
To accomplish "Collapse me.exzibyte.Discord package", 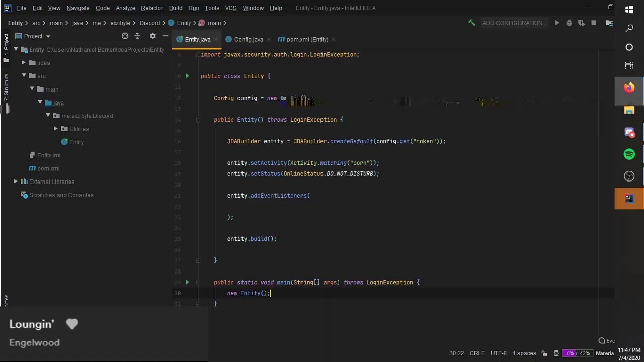I will click(x=48, y=116).
